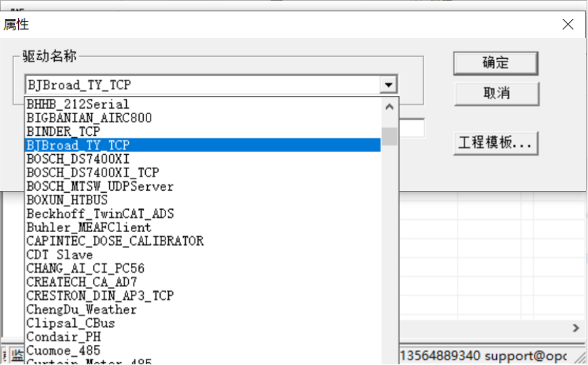The height and width of the screenshot is (365, 588).
Task: Select CAPINTEC_DOSE_CALIBRATOR driver
Action: (203, 241)
